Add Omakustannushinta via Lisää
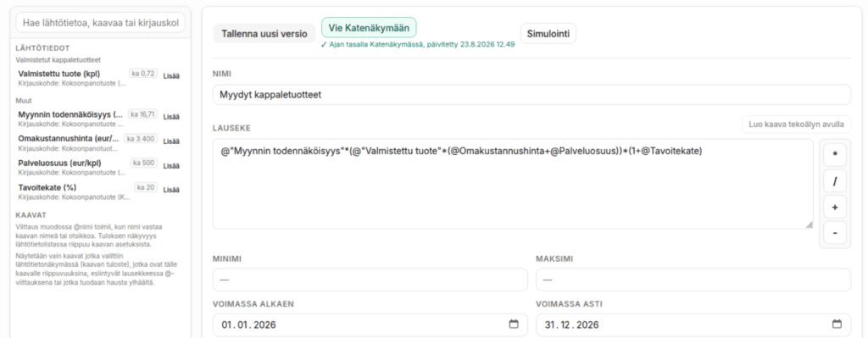This screenshot has width=868, height=338. click(171, 141)
